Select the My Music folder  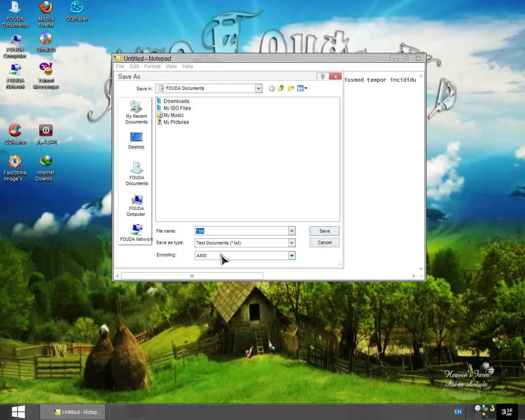(171, 115)
